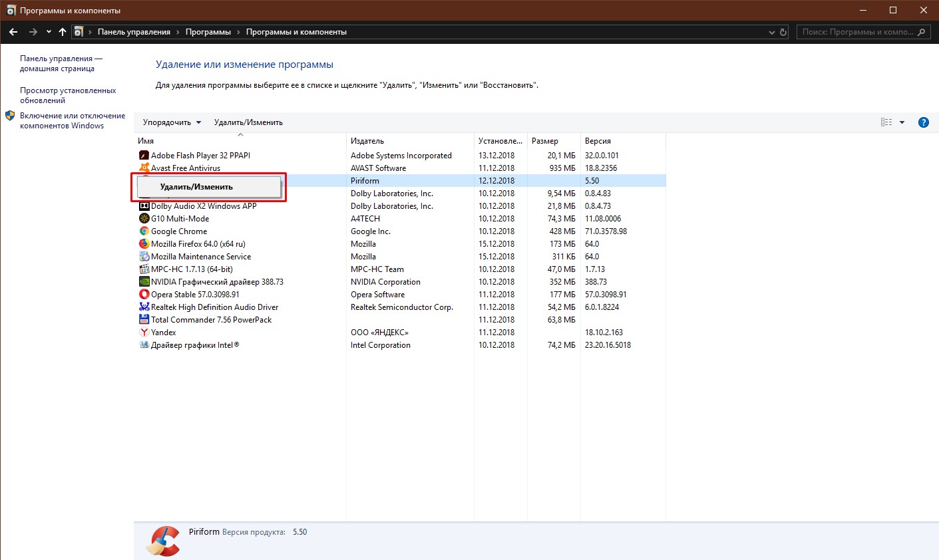This screenshot has width=939, height=560.
Task: Navigate to Панель управления breadcrumb
Action: tap(134, 32)
